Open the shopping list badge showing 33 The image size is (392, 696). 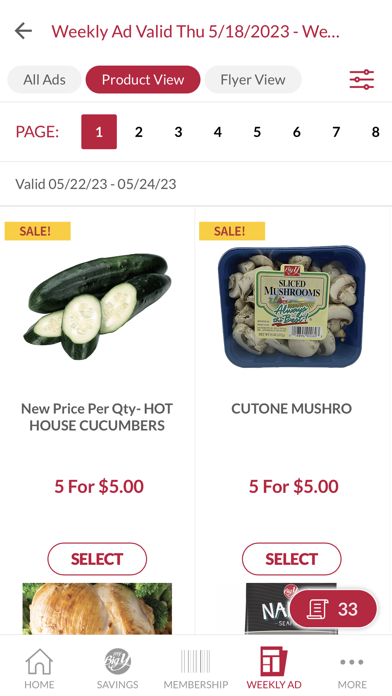[333, 609]
